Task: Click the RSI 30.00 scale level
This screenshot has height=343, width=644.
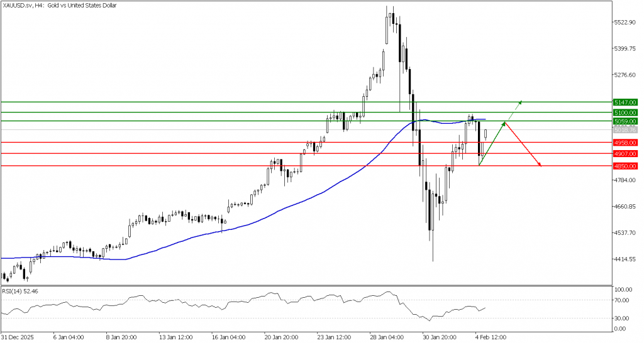Action: pos(623,318)
